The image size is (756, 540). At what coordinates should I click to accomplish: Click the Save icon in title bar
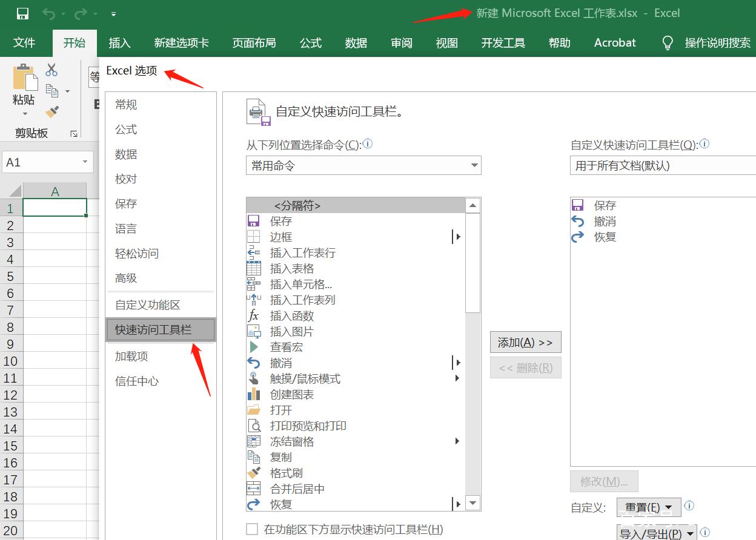pyautogui.click(x=22, y=13)
